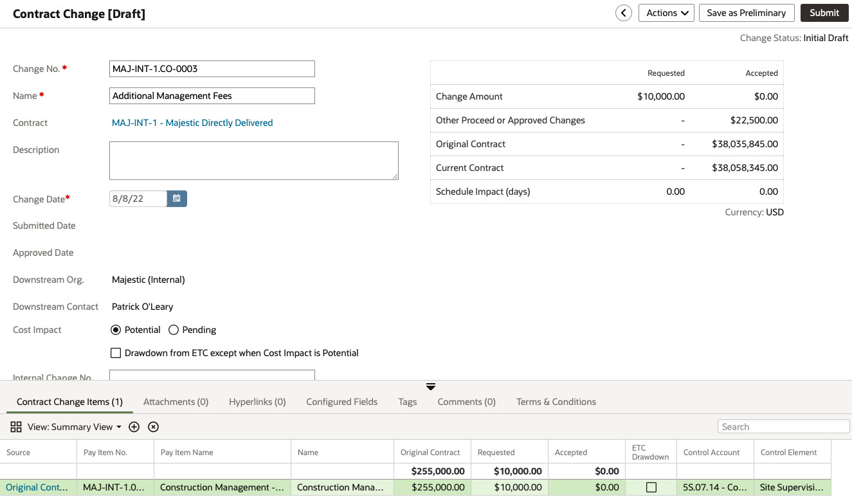Remove the selected contract change item

pos(153,427)
